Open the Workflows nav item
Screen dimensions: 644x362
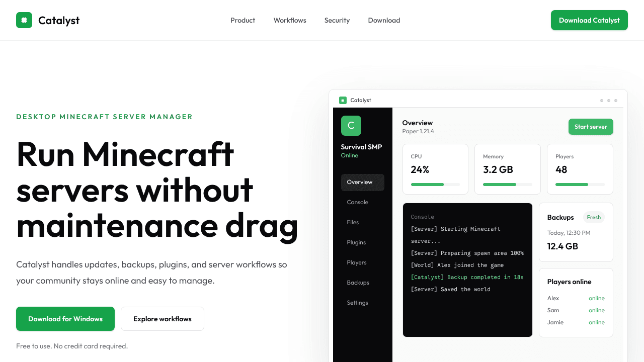[290, 20]
